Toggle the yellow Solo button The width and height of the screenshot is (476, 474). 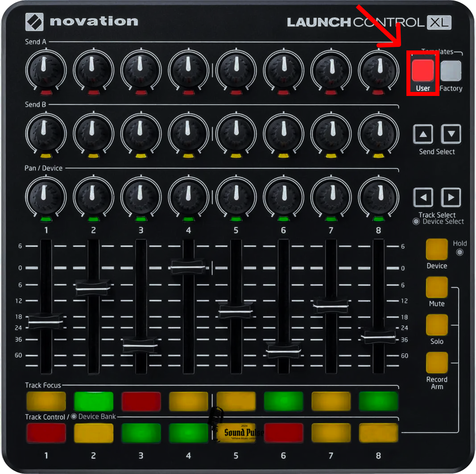(x=437, y=325)
